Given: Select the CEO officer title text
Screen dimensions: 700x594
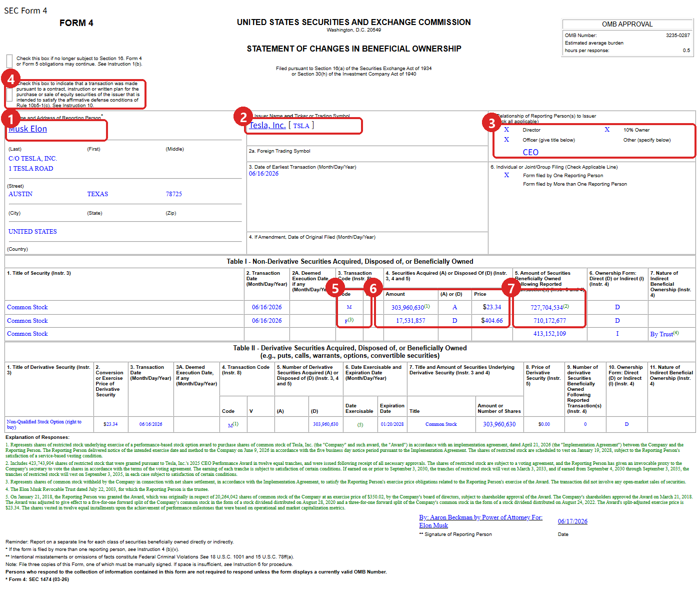Looking at the screenshot, I should pos(530,152).
